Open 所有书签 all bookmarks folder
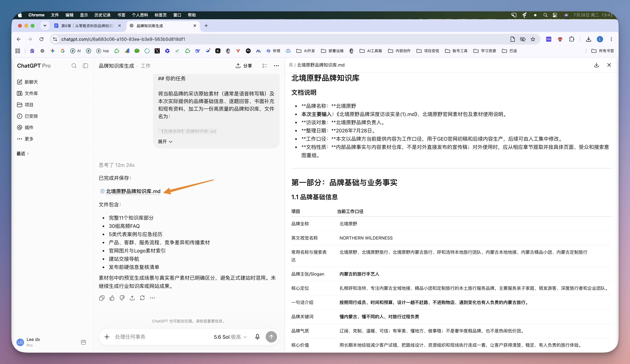The height and width of the screenshot is (364, 630). 602,51
